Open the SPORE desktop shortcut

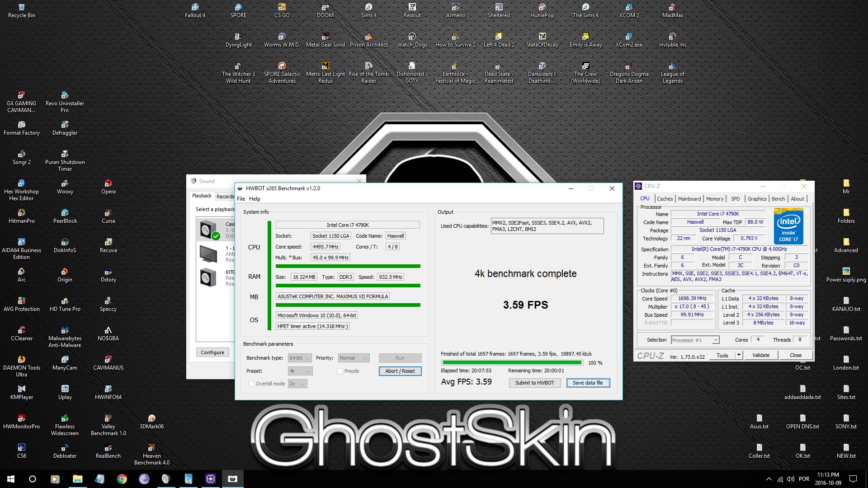tap(238, 10)
